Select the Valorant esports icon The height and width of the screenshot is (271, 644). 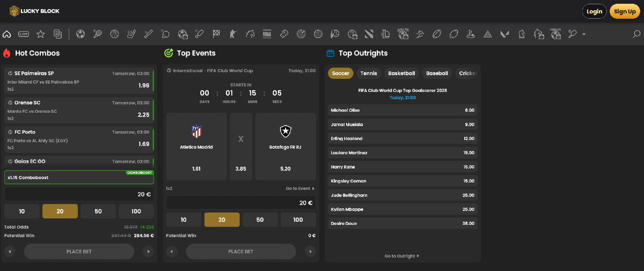(x=504, y=34)
